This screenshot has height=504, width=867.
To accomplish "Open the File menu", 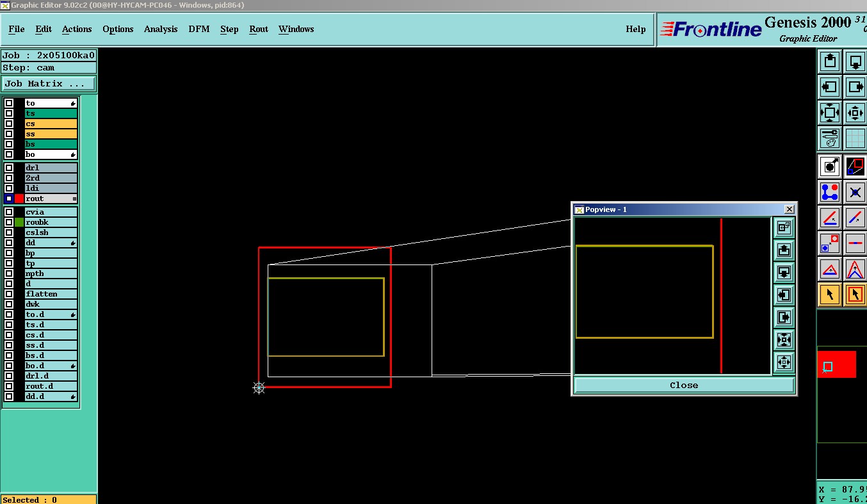I will (x=17, y=29).
